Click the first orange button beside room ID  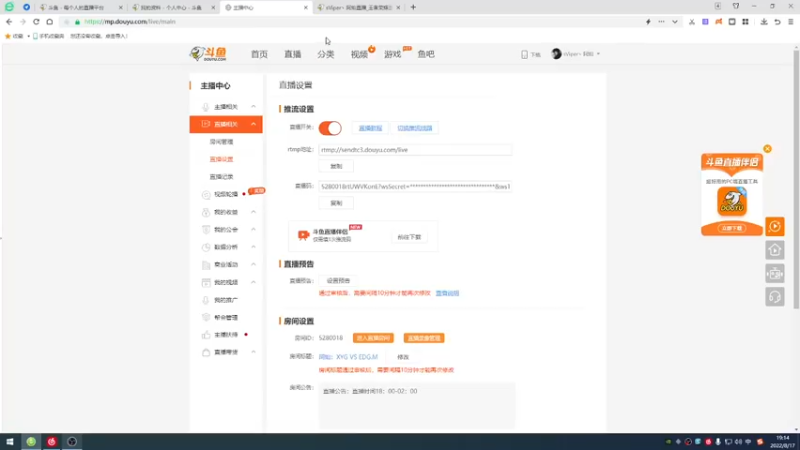pyautogui.click(x=373, y=338)
